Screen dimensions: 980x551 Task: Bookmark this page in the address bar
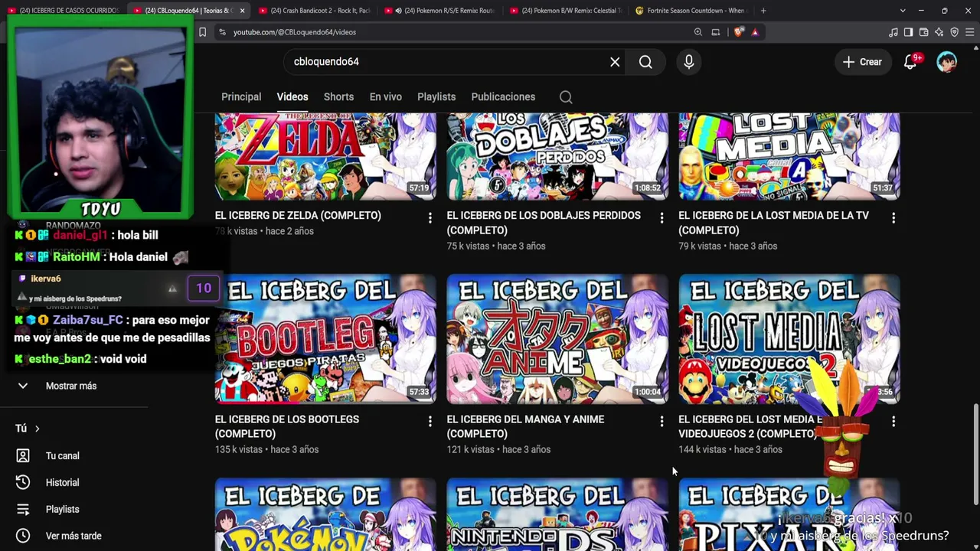[202, 32]
